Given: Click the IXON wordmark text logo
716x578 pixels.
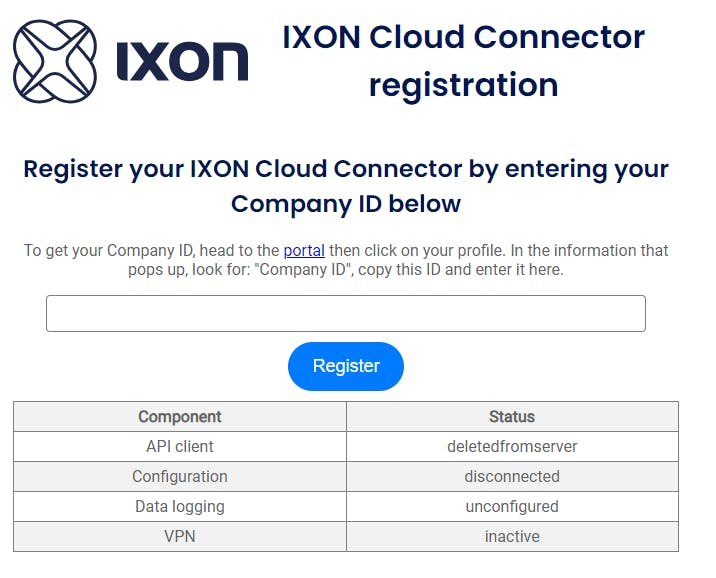Looking at the screenshot, I should [x=183, y=62].
